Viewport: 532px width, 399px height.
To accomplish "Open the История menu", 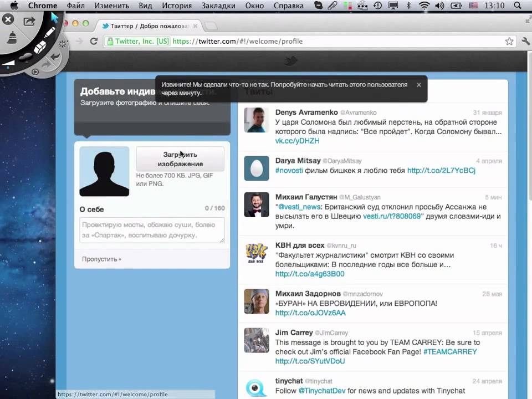I will [x=177, y=6].
